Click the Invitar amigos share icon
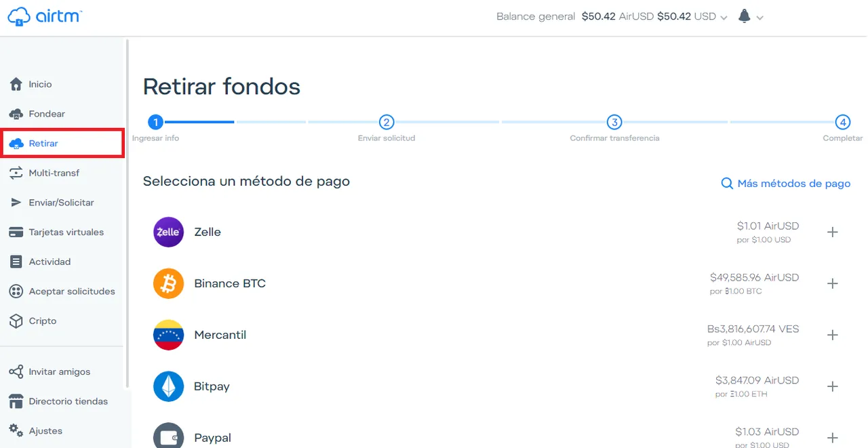This screenshot has height=448, width=868. (x=16, y=371)
